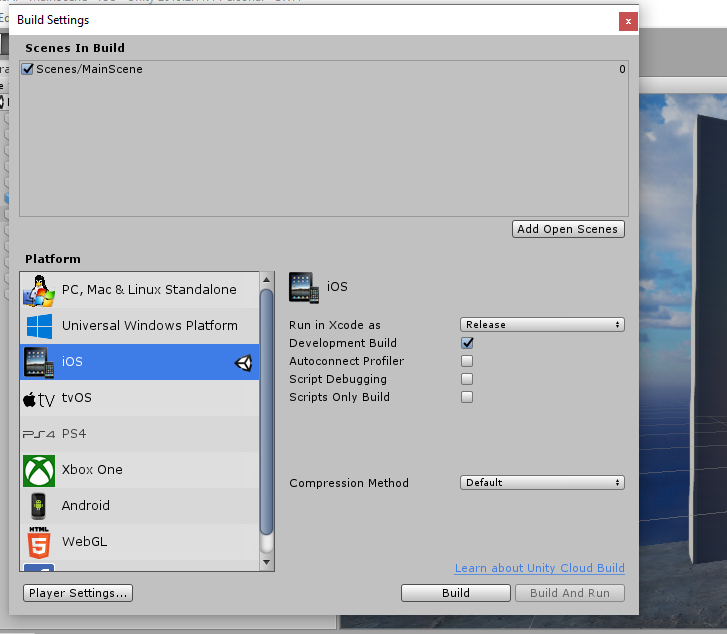This screenshot has width=727, height=634.
Task: Click the PS4 logo icon
Action: coord(39,434)
